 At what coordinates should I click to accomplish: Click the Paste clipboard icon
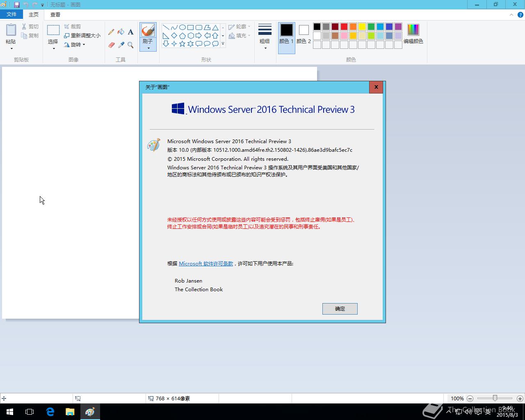point(11,30)
